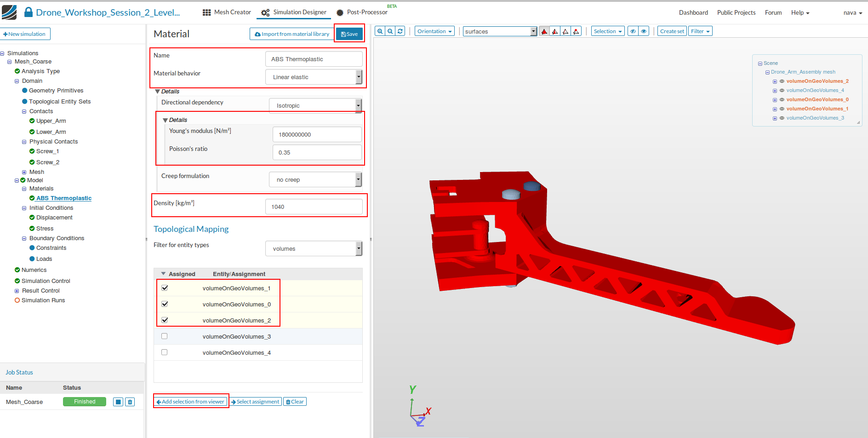Image resolution: width=868 pixels, height=438 pixels.
Task: Zoom in on the 3D viewer
Action: pos(380,31)
